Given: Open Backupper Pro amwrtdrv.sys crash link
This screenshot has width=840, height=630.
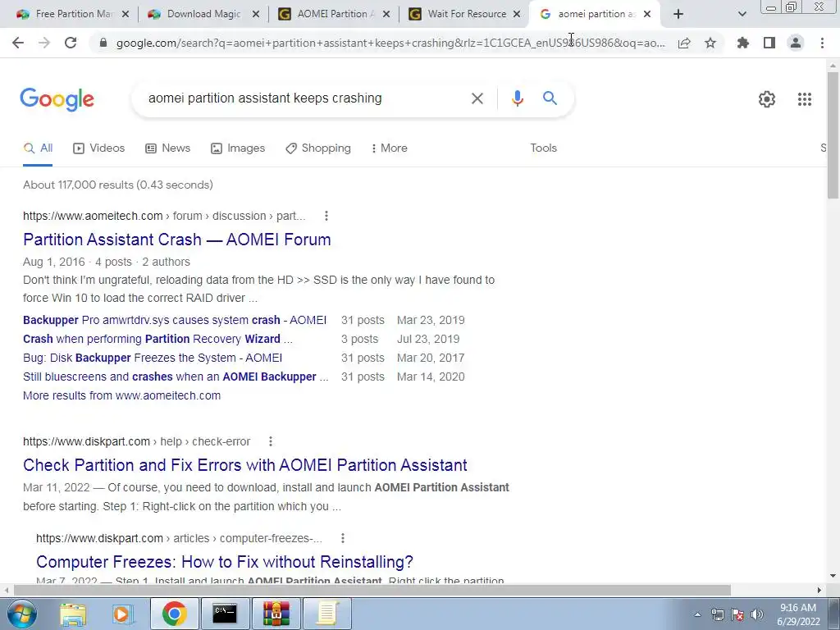Looking at the screenshot, I should (x=175, y=321).
